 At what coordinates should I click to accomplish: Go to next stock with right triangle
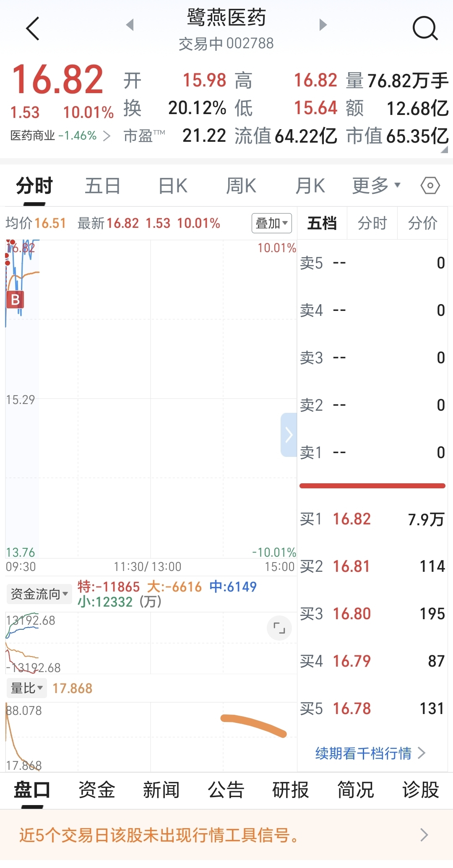323,25
